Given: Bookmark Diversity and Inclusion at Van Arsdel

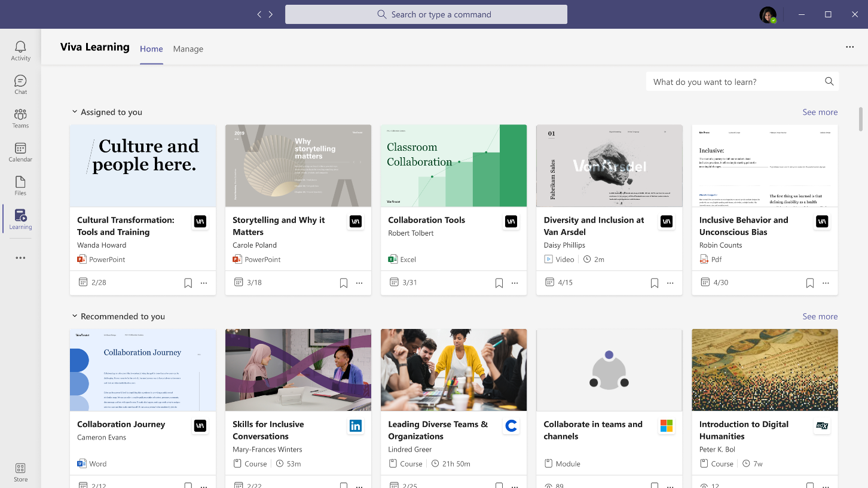Looking at the screenshot, I should tap(655, 283).
